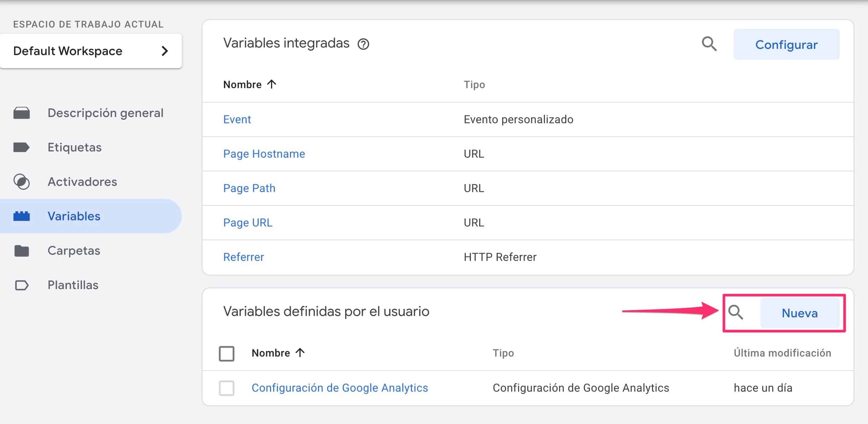Click the URL type cell in Page Path row
The width and height of the screenshot is (868, 424).
click(474, 188)
